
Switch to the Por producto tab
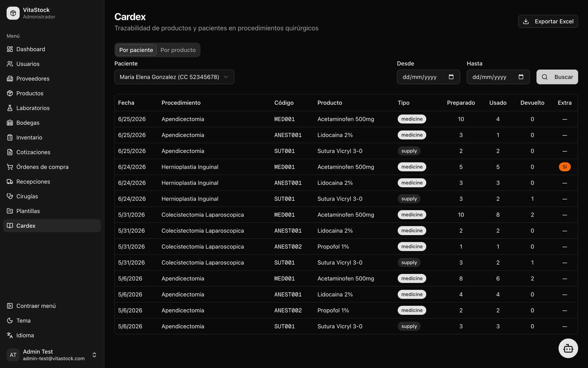pyautogui.click(x=178, y=50)
